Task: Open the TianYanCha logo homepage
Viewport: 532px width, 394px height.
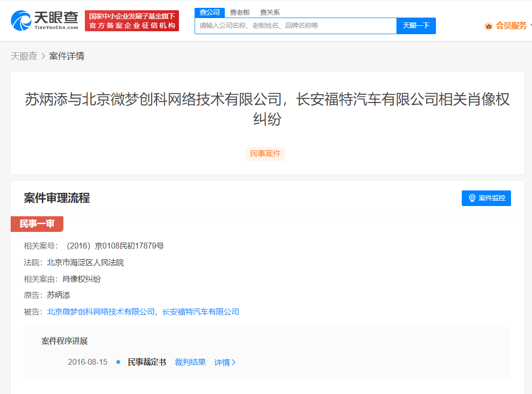Action: click(x=44, y=21)
